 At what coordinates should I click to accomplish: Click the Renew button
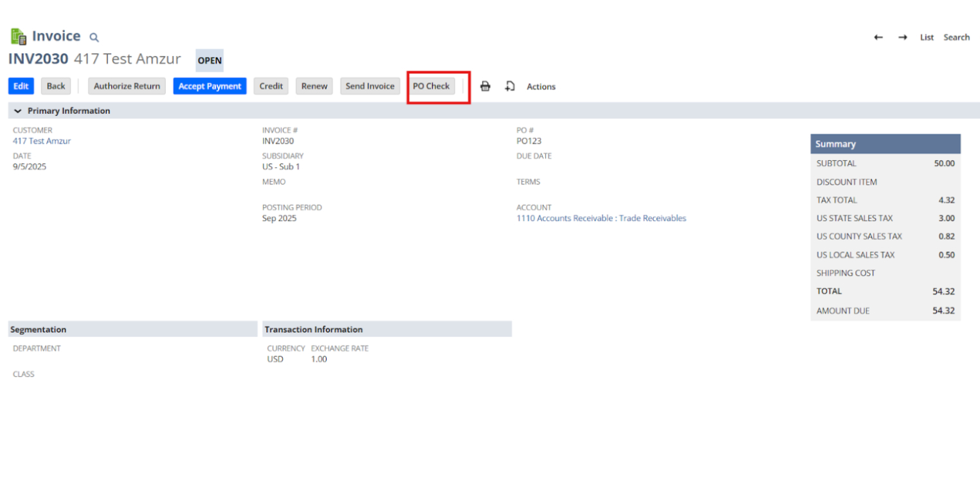(x=314, y=86)
